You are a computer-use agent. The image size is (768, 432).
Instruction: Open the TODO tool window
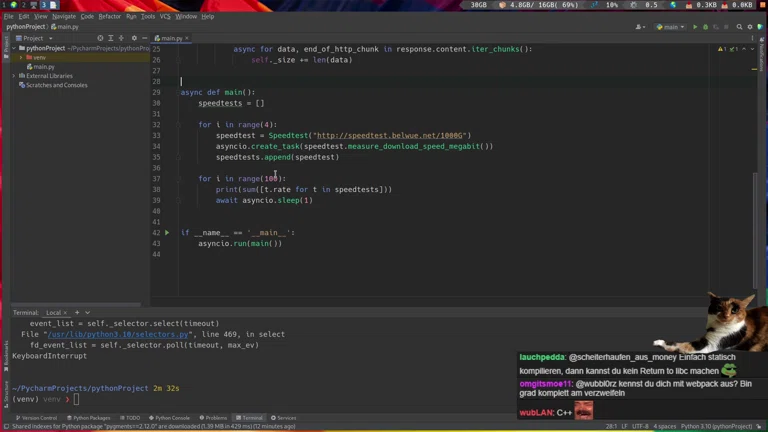click(130, 418)
